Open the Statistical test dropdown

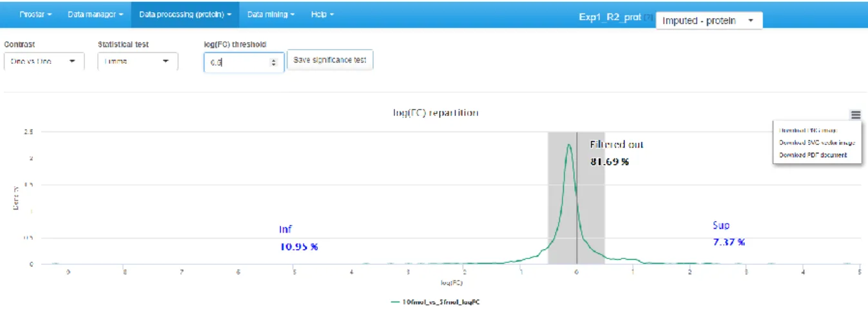138,61
